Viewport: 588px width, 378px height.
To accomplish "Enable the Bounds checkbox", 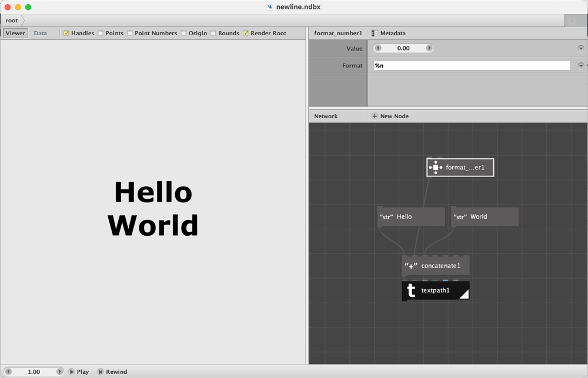I will (x=213, y=34).
